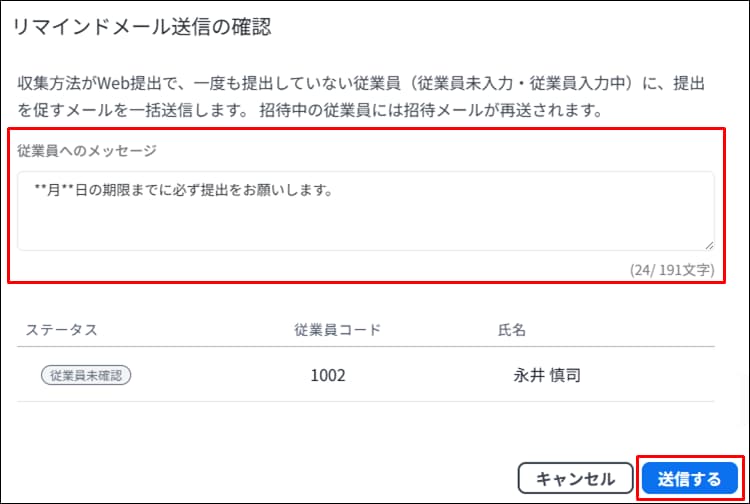The image size is (750, 504).
Task: Select the 従業員未確認 status badge
Action: 87,375
